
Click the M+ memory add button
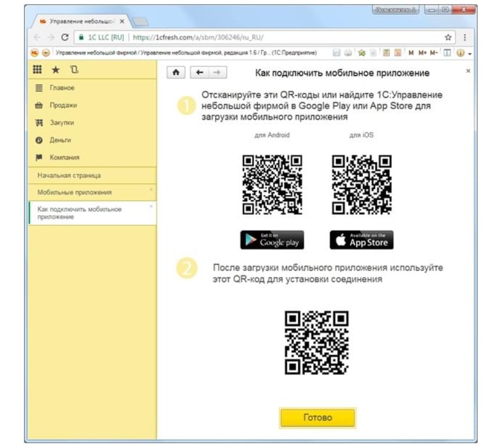point(423,53)
